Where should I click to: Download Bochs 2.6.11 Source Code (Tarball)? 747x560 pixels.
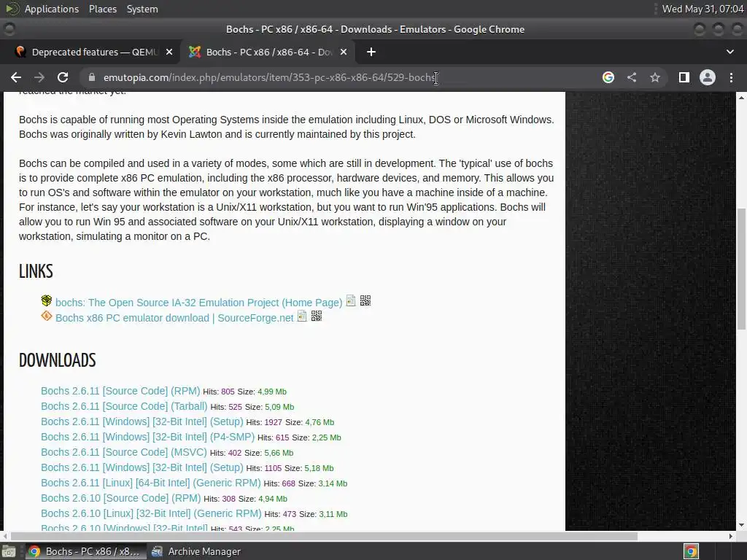[x=124, y=406]
